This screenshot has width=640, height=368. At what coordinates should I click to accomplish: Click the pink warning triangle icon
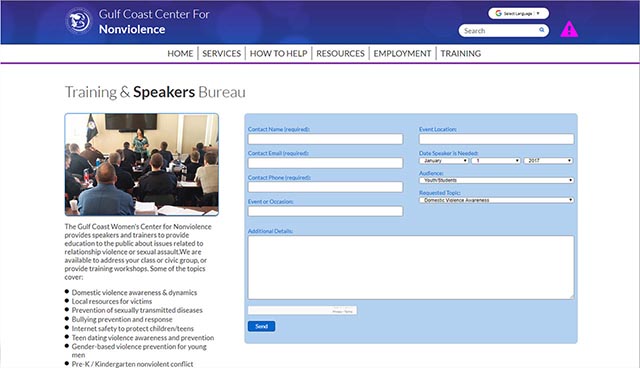[x=569, y=29]
